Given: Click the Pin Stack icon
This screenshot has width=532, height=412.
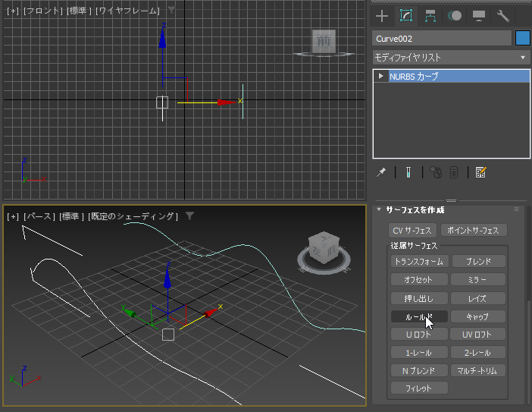Looking at the screenshot, I should [x=381, y=172].
